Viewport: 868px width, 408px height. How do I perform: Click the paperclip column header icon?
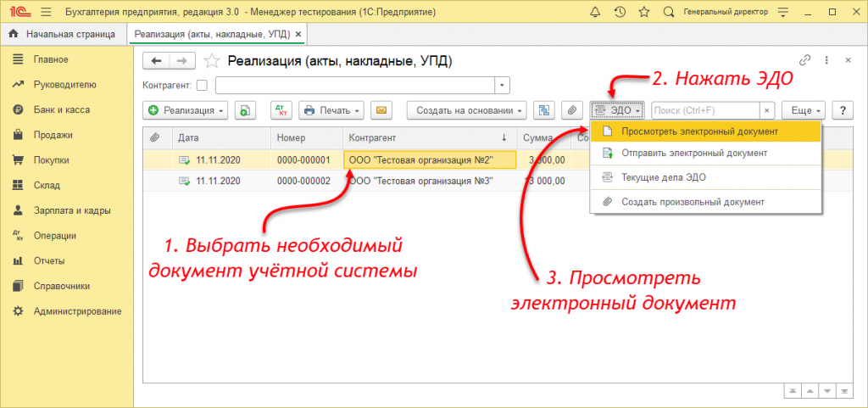pyautogui.click(x=155, y=138)
